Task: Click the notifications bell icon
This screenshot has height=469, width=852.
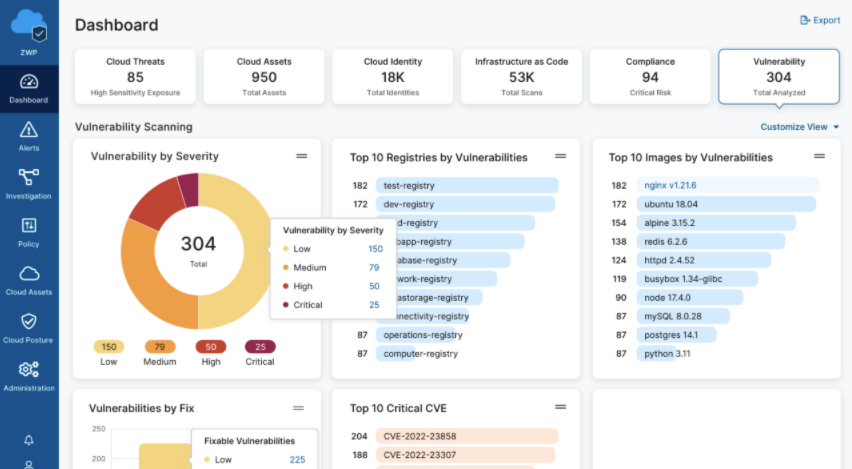Action: click(x=29, y=440)
